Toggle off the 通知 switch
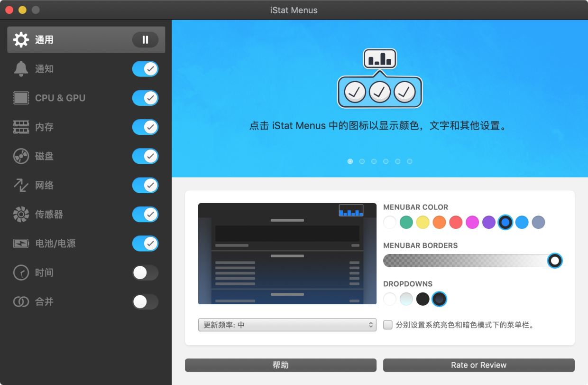 click(x=145, y=69)
